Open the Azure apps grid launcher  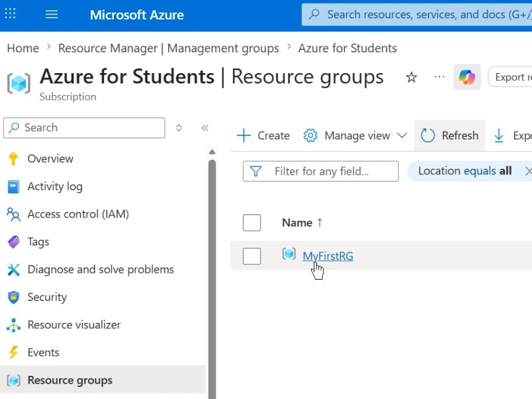click(10, 14)
